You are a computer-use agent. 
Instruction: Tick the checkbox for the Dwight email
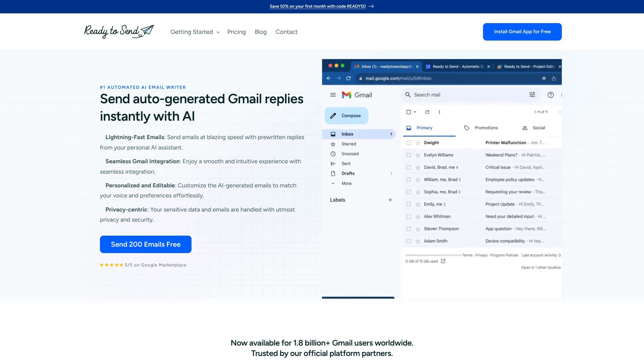tap(409, 143)
